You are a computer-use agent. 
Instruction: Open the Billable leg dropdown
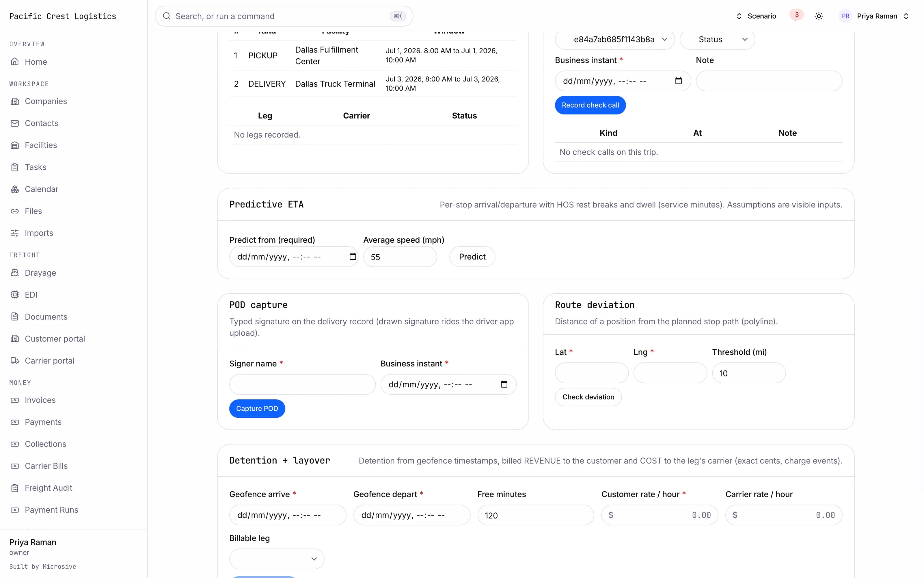click(276, 559)
